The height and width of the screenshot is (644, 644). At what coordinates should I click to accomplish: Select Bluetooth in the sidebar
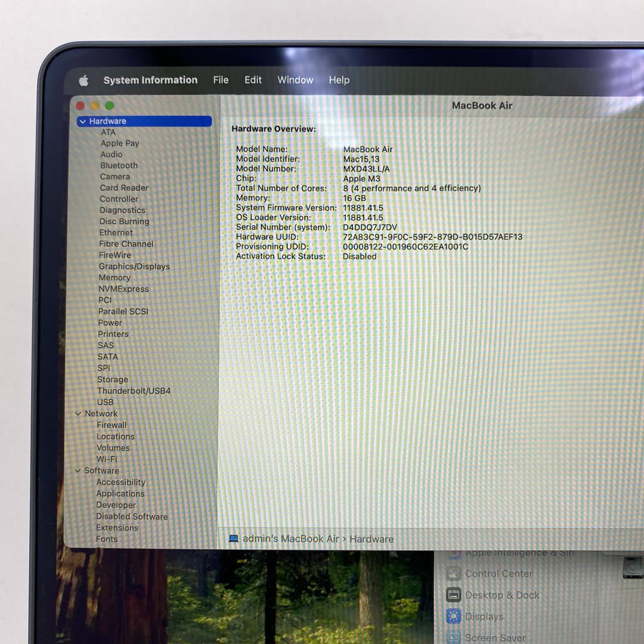pos(119,166)
